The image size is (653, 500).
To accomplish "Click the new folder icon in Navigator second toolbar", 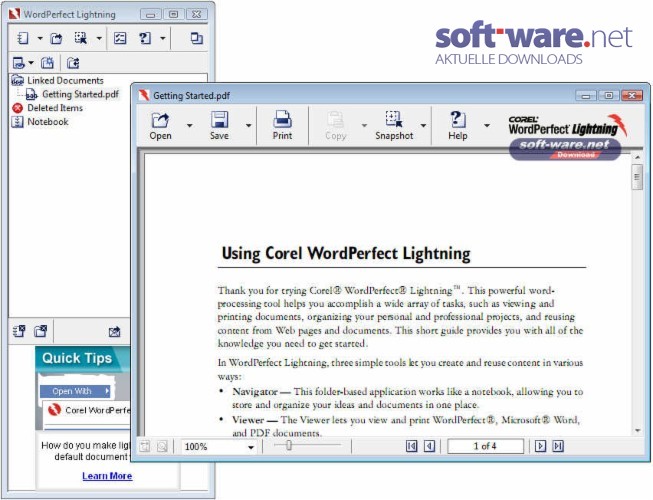I will pyautogui.click(x=47, y=63).
